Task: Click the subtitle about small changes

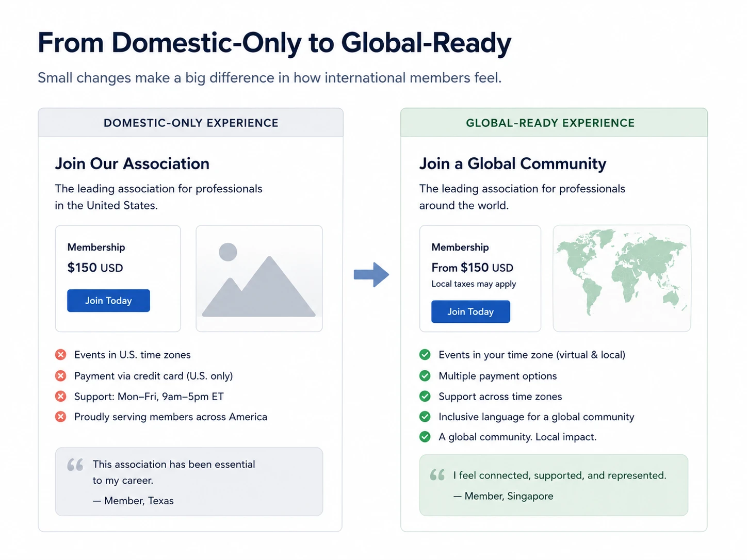Action: [270, 78]
